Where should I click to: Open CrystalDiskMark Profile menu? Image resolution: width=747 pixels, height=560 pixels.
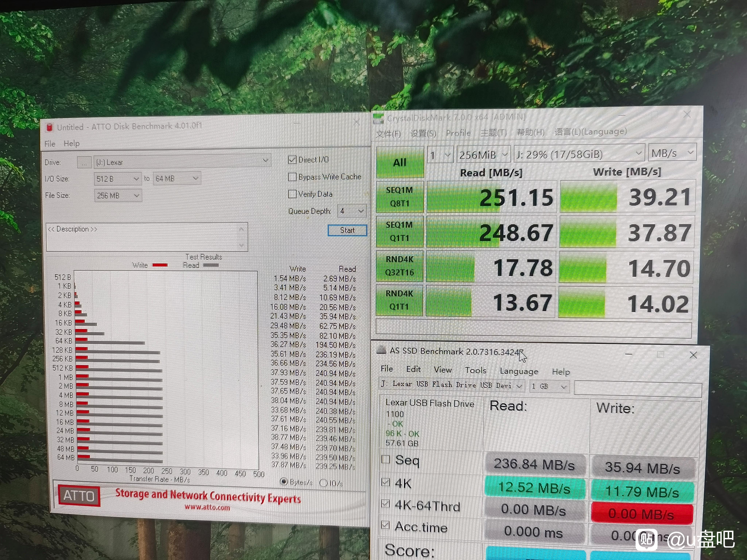pos(458,133)
